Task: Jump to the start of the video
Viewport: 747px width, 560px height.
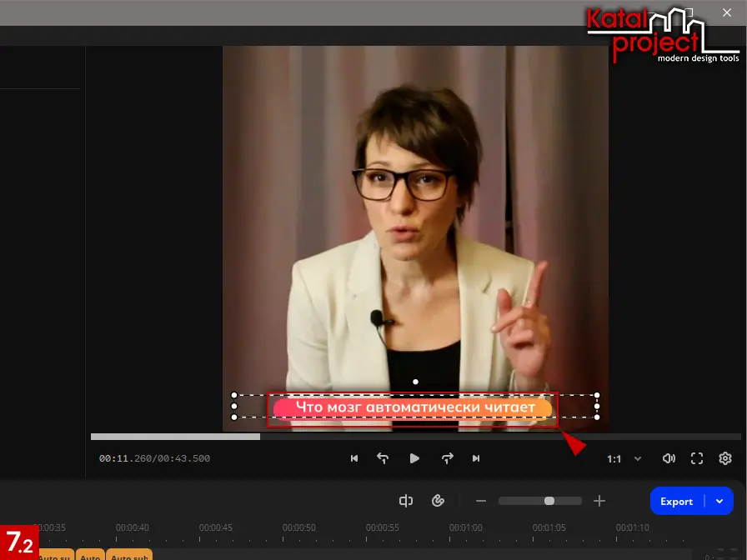Action: (354, 458)
